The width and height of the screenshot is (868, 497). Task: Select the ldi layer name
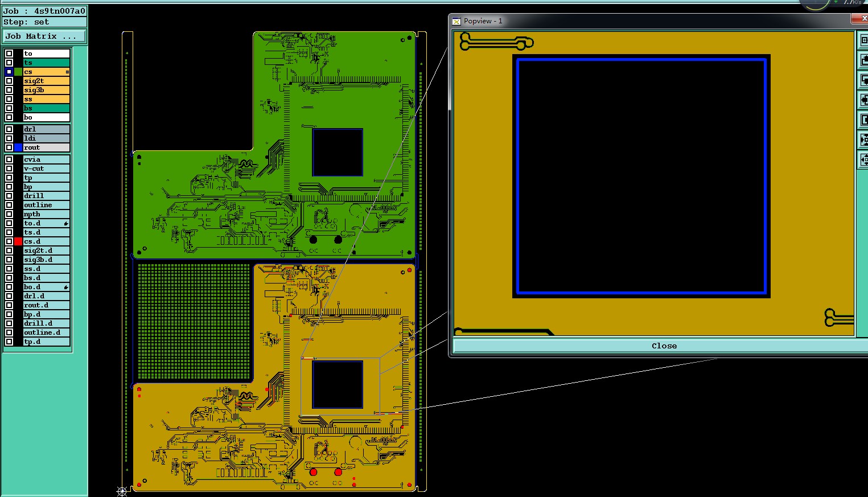click(46, 138)
